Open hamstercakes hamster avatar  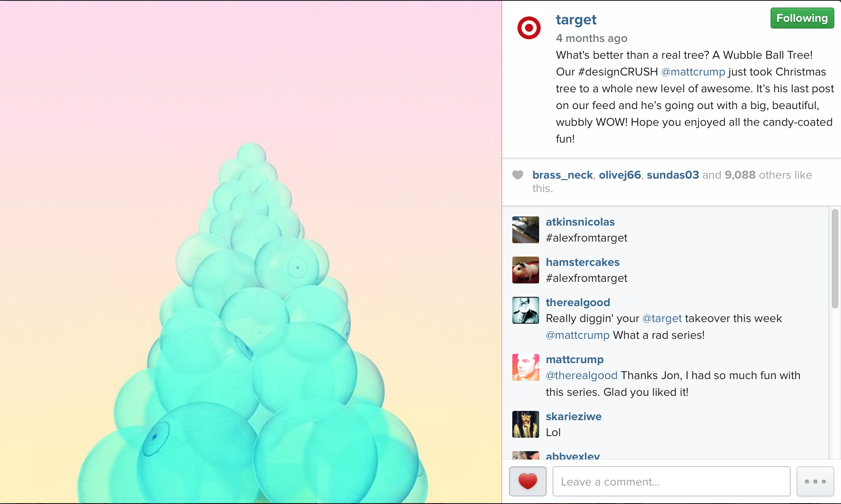(x=525, y=270)
